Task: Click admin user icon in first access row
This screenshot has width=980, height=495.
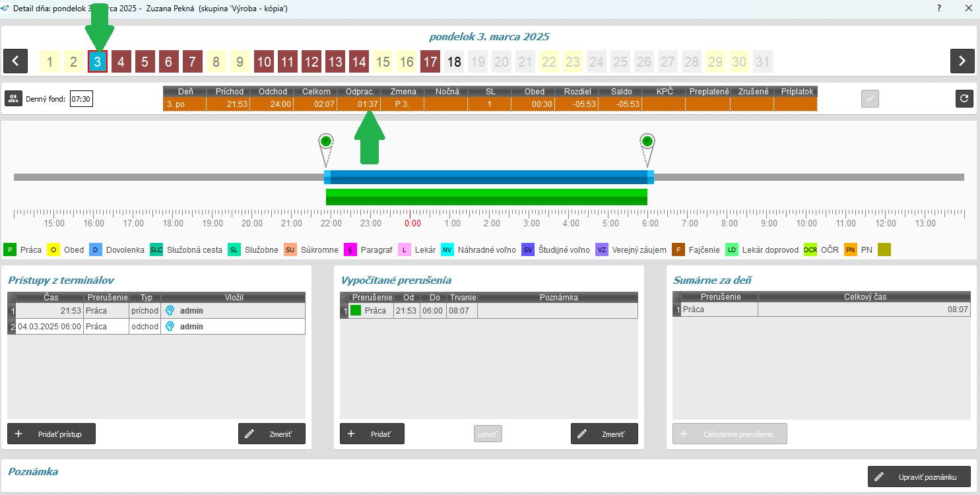Action: coord(170,311)
